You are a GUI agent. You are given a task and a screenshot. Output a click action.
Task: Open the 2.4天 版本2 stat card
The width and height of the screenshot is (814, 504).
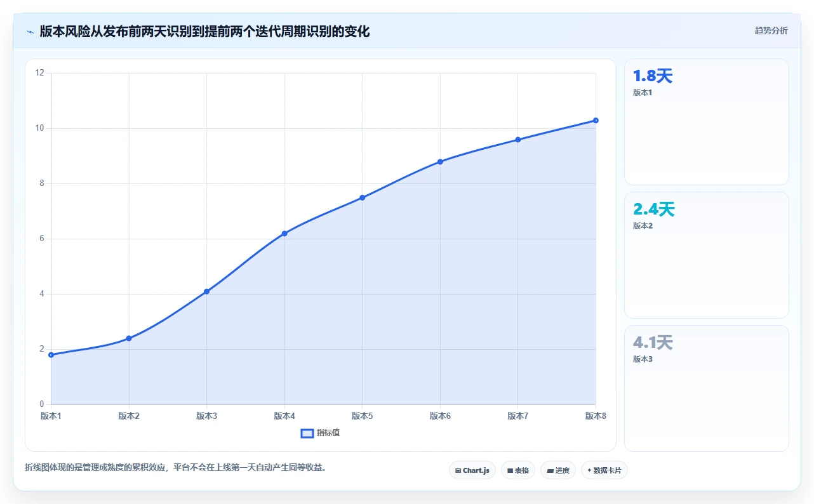707,255
